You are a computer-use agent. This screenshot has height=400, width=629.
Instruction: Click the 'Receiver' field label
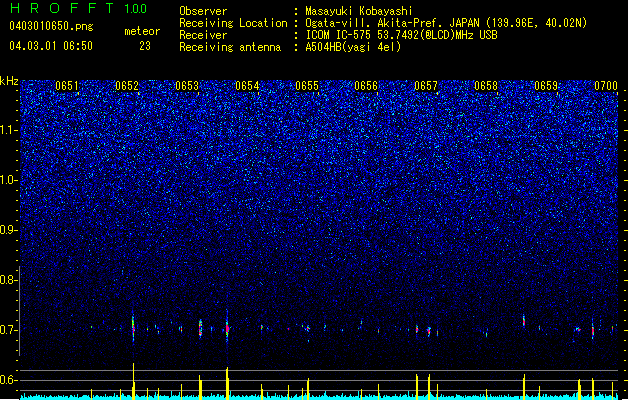point(203,35)
